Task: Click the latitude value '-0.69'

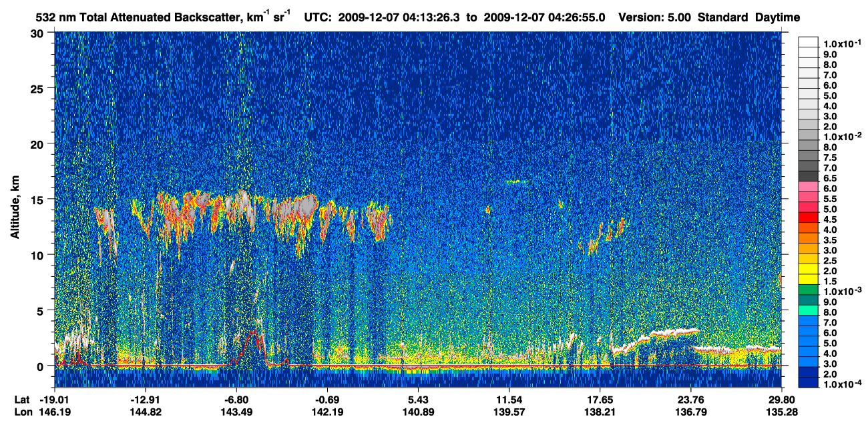Action: (x=327, y=400)
